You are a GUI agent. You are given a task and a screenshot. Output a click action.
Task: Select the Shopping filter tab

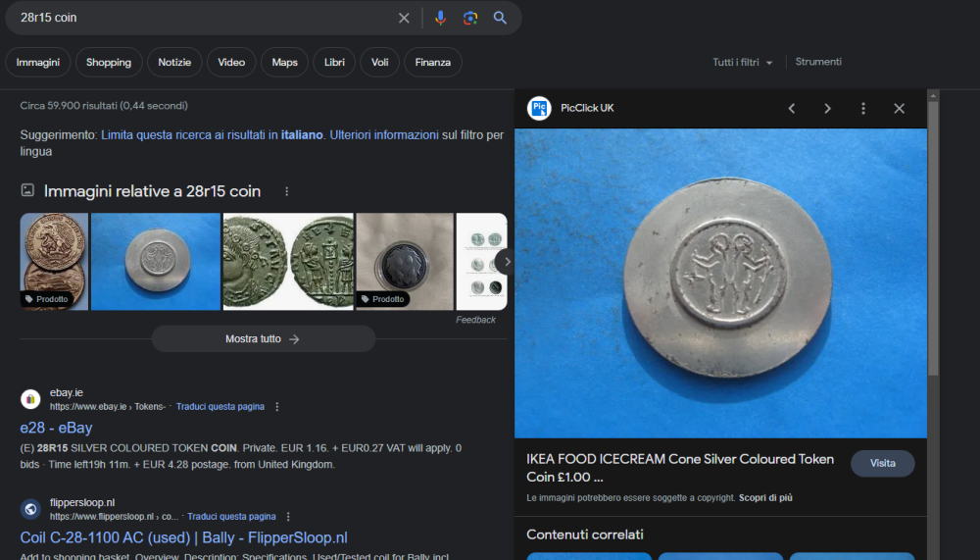point(108,63)
